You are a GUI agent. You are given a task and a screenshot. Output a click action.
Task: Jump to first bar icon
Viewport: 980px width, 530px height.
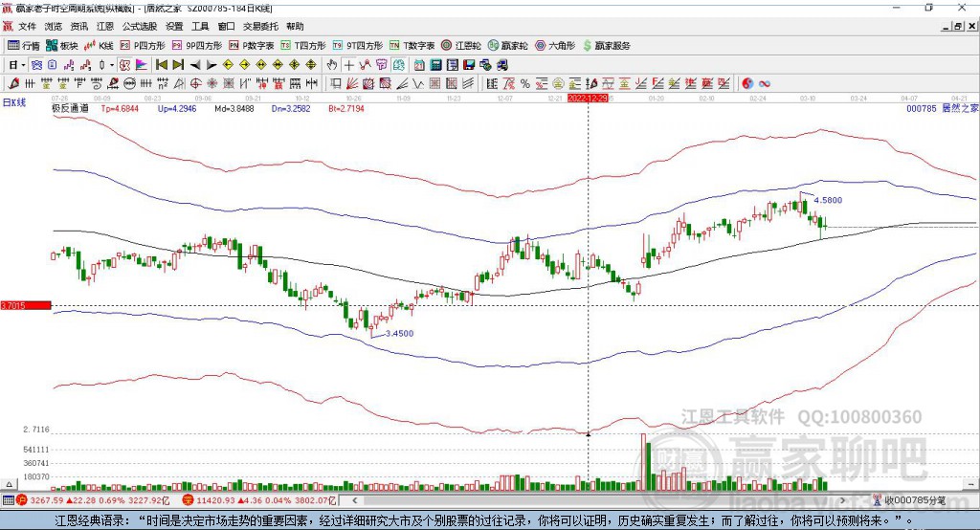click(161, 65)
